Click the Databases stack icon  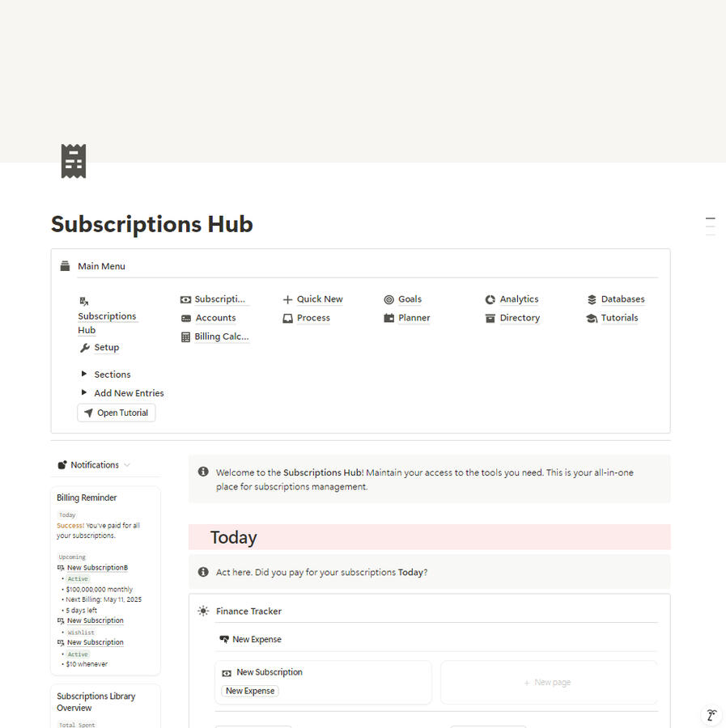(x=592, y=300)
